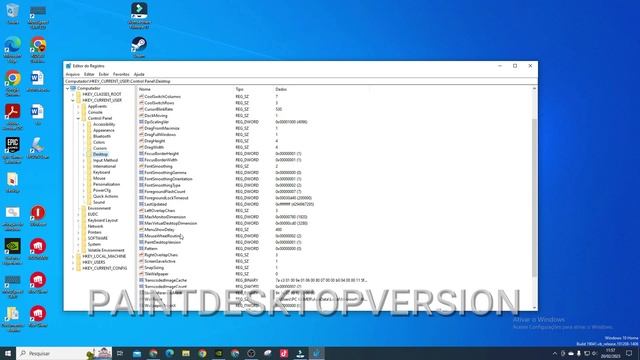Open the Adobe Acrobat desktop shortcut

pos(13,117)
